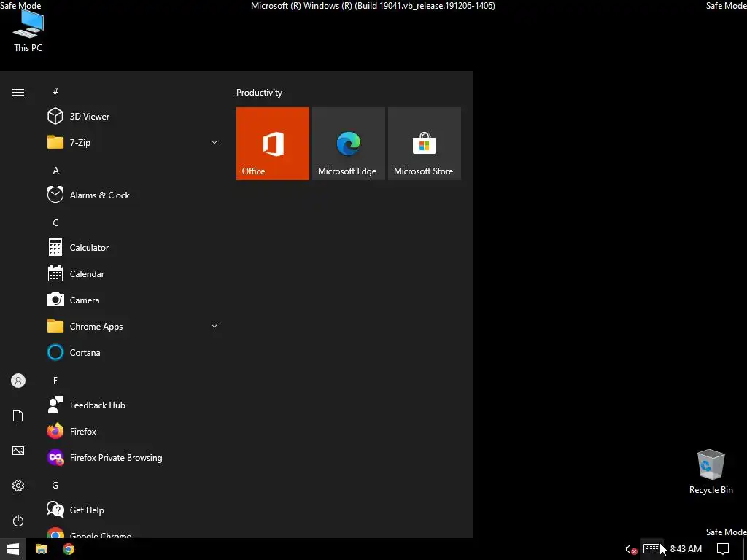Open the Calendar app
Image resolution: width=747 pixels, height=560 pixels.
(x=133, y=274)
